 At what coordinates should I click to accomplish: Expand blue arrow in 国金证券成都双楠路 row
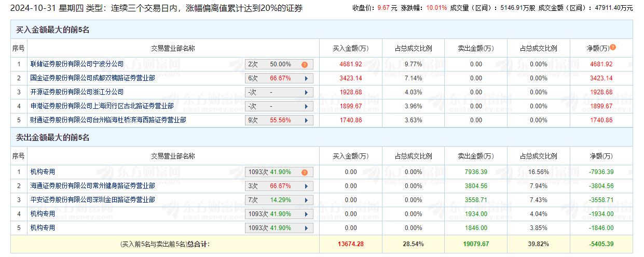[306, 79]
